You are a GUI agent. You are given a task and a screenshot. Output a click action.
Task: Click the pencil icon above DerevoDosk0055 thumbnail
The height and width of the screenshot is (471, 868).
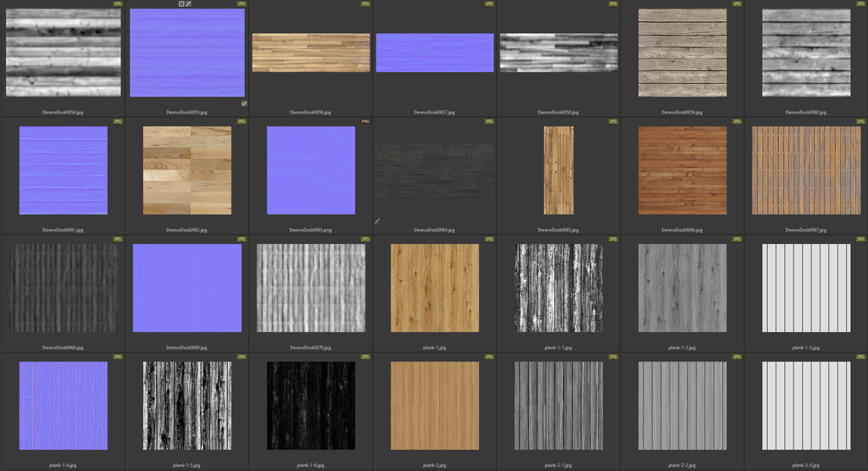pyautogui.click(x=189, y=4)
